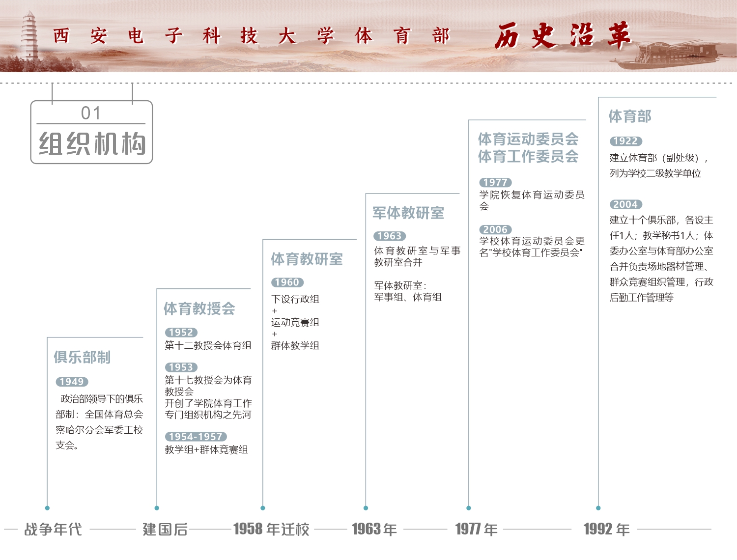Click the 战争年代 timeline label
The height and width of the screenshot is (560, 737).
click(53, 529)
